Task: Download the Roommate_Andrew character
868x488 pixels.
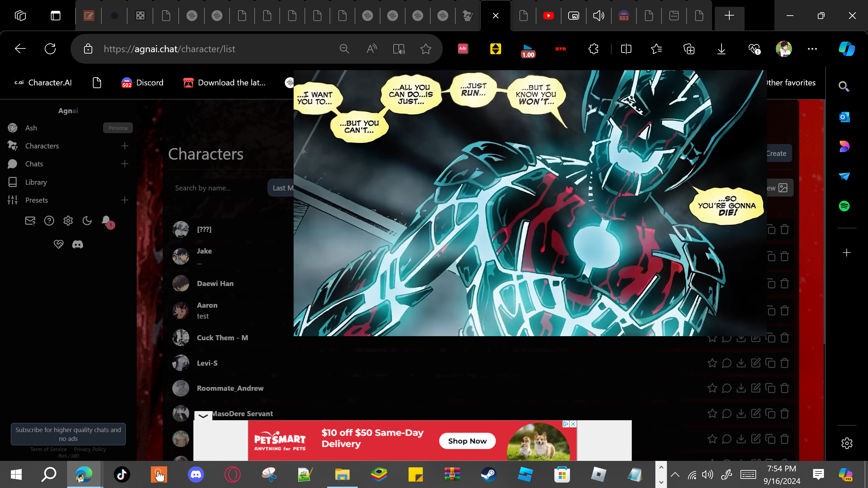Action: (741, 388)
